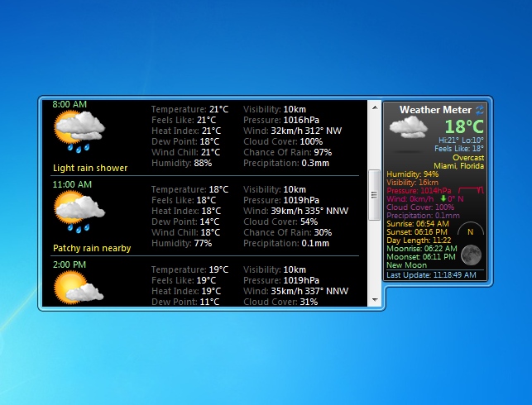The image size is (532, 405).
Task: Click the Weather Meter title
Action: (x=435, y=110)
